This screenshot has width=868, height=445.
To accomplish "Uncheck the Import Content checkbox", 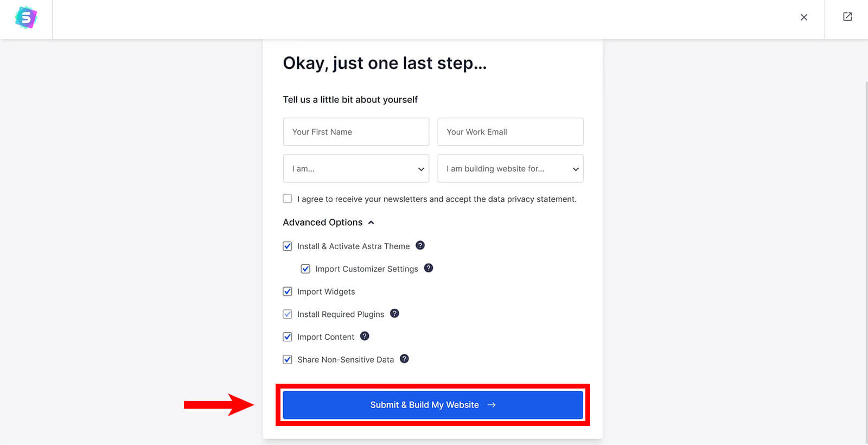I will (288, 337).
